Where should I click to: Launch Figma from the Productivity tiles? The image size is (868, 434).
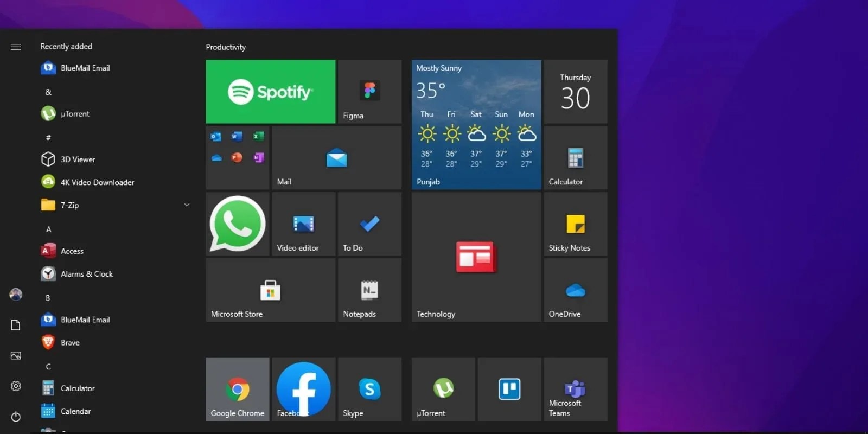[x=369, y=92]
